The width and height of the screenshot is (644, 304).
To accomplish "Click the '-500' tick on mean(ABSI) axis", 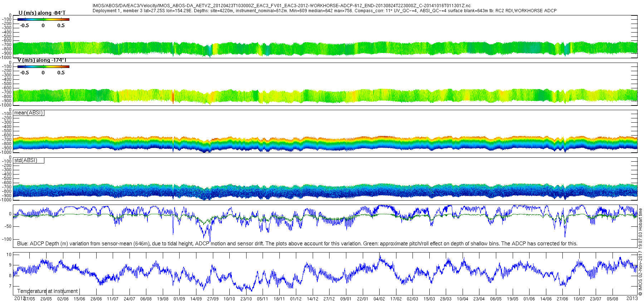I will click(x=7, y=131).
